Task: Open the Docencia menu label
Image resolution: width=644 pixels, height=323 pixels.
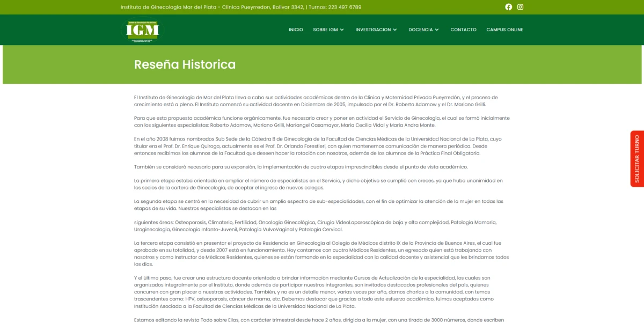Action: 420,30
